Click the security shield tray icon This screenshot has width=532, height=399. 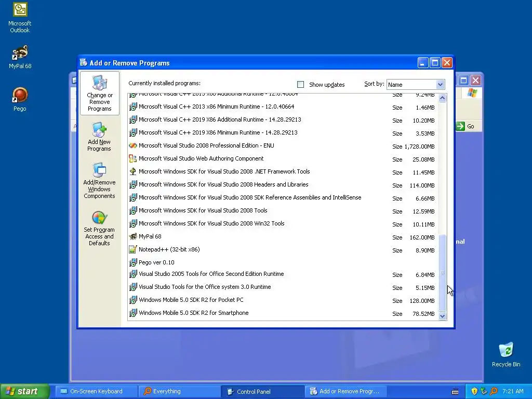click(x=474, y=392)
